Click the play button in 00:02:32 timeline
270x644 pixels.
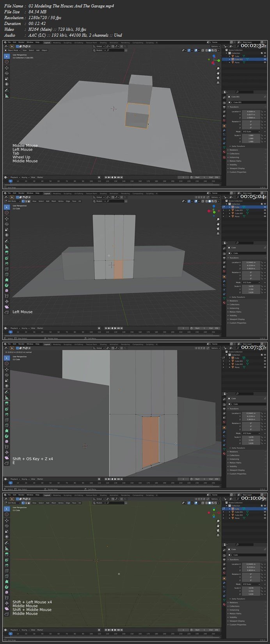click(x=115, y=177)
